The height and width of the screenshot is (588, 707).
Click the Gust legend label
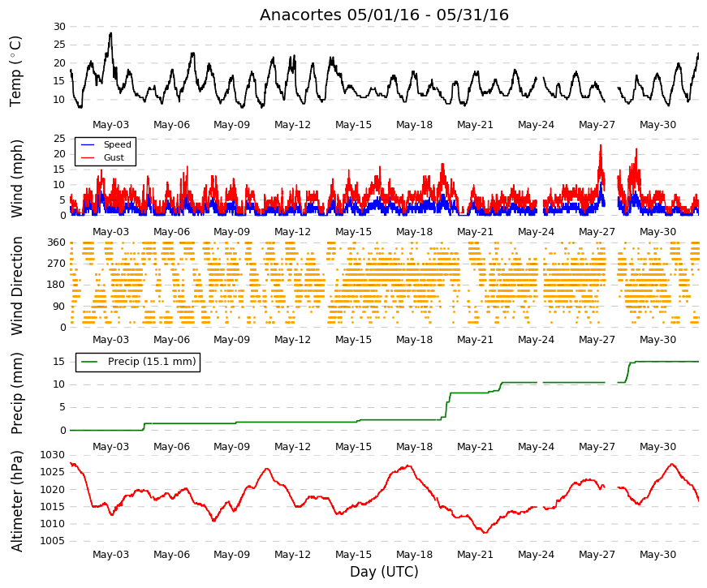point(114,157)
